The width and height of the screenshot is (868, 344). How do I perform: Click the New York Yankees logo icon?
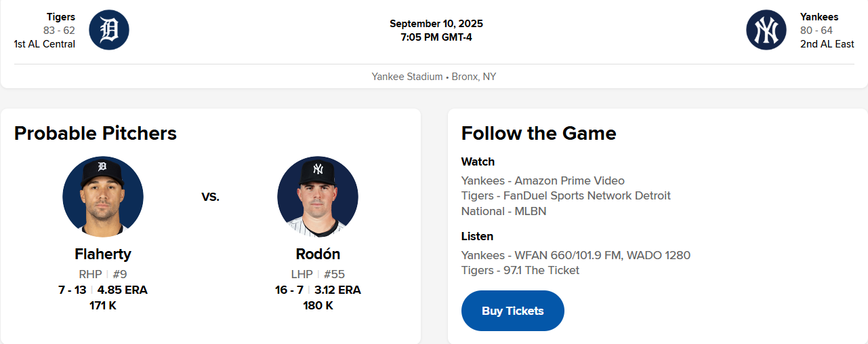pos(766,30)
